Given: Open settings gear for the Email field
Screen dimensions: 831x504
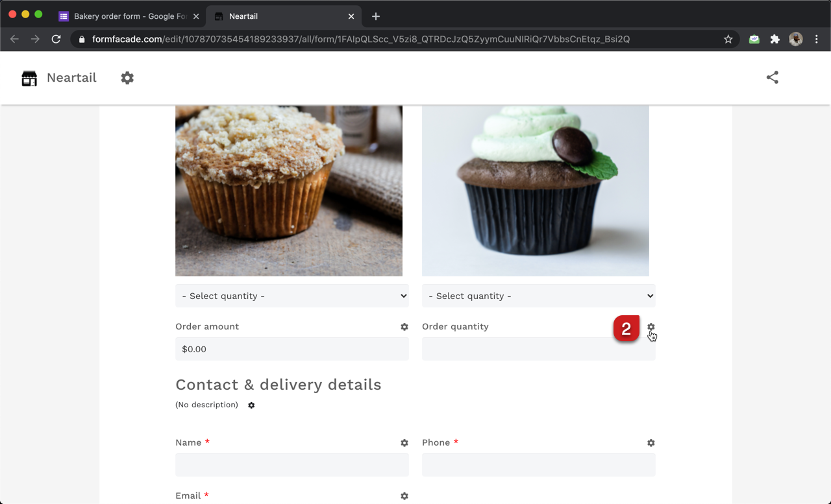Looking at the screenshot, I should point(404,496).
